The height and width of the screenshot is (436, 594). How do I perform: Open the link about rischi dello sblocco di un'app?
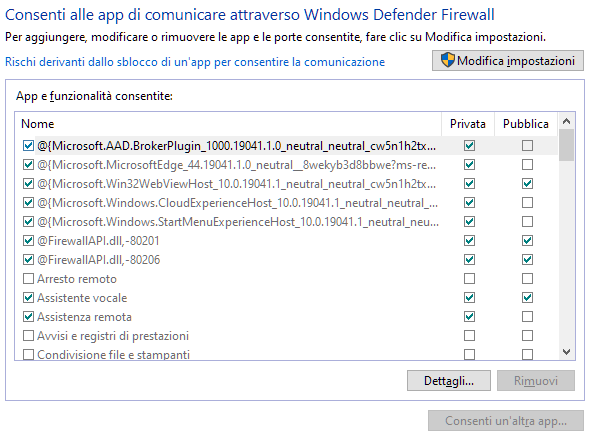(195, 62)
